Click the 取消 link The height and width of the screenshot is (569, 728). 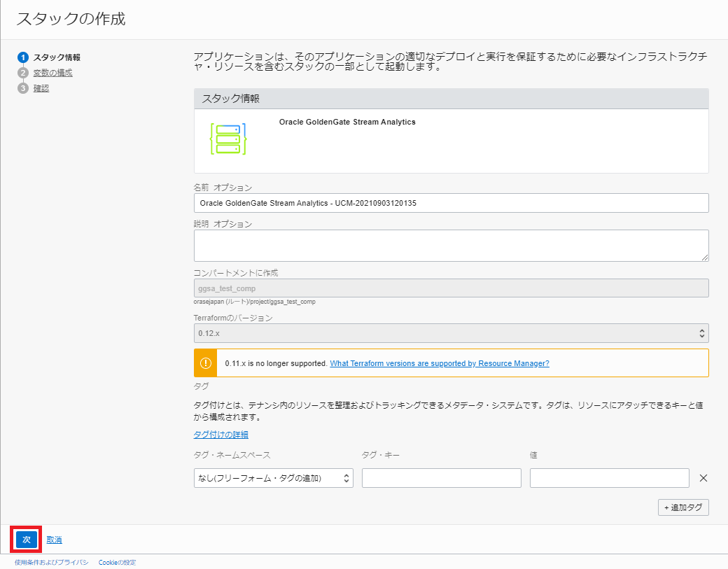(55, 540)
